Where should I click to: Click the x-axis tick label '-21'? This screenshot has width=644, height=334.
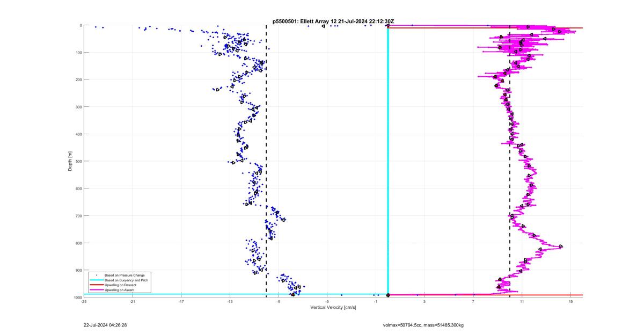pos(133,302)
